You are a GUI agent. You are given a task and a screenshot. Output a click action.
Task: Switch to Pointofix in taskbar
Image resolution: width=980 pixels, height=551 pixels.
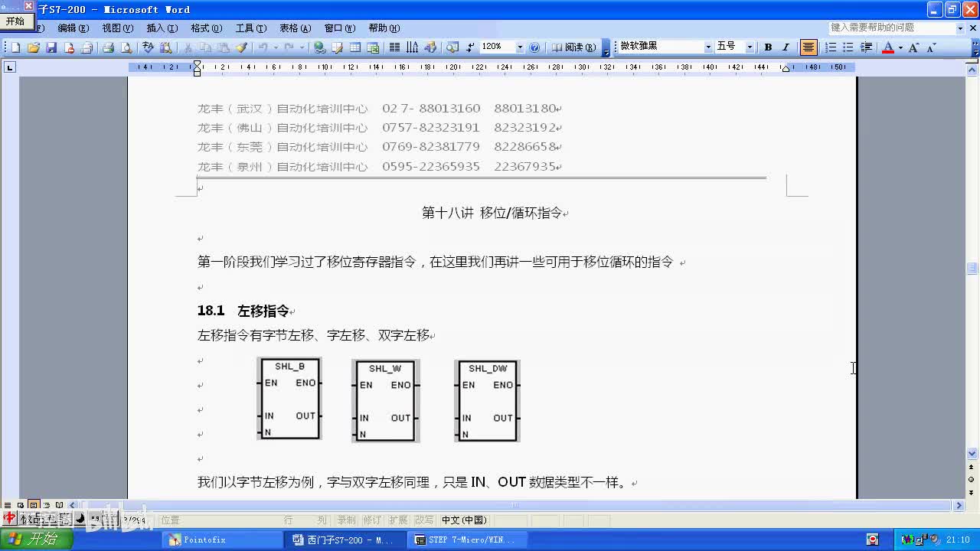click(x=221, y=540)
